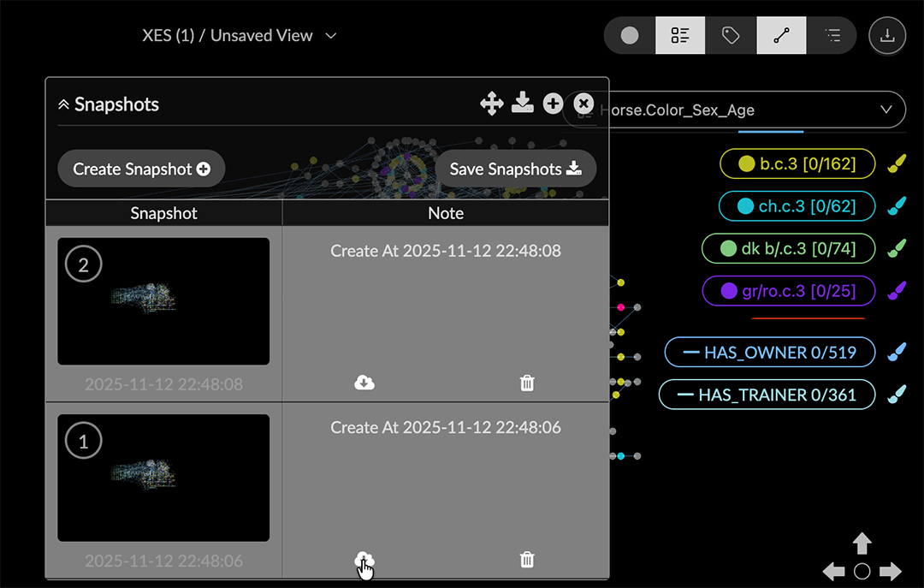924x588 pixels.
Task: Toggle the tag labels view
Action: click(731, 36)
